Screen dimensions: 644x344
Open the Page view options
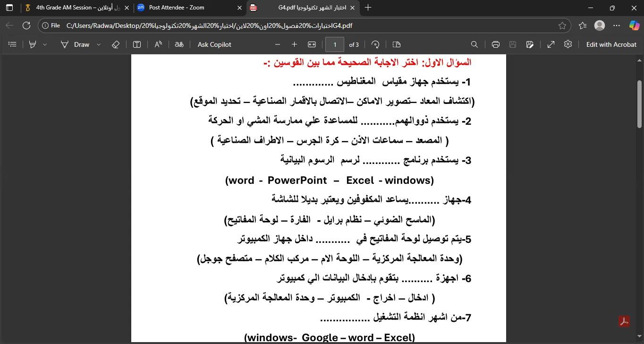point(397,44)
